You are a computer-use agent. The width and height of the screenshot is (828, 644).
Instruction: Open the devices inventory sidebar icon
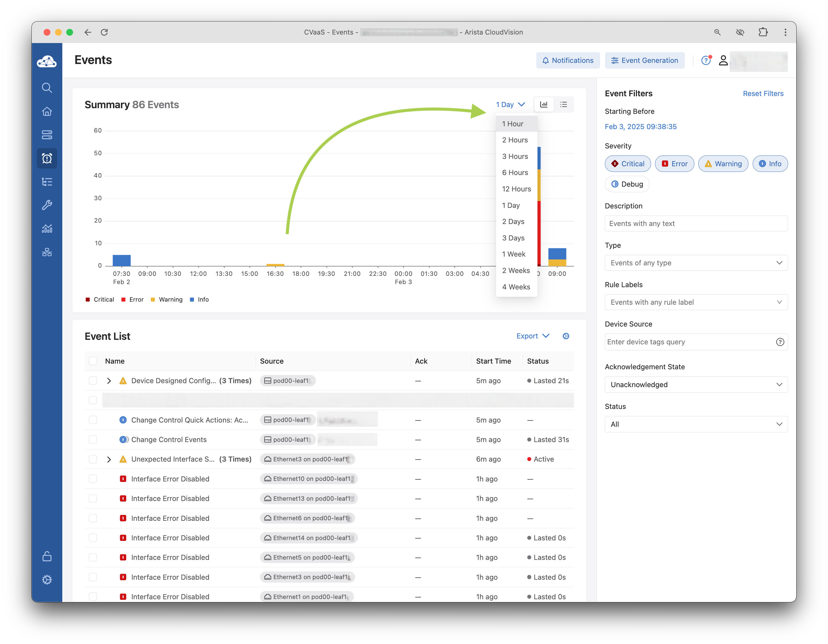click(47, 135)
